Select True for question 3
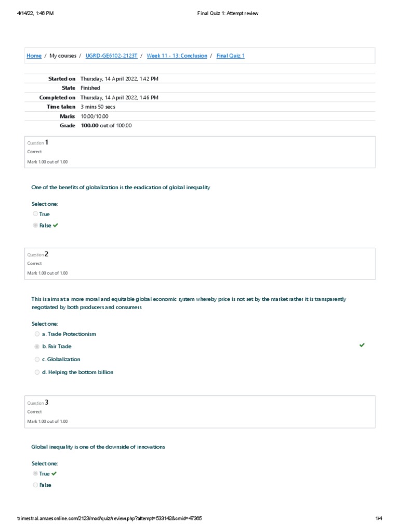The image size is (399, 532). point(35,474)
